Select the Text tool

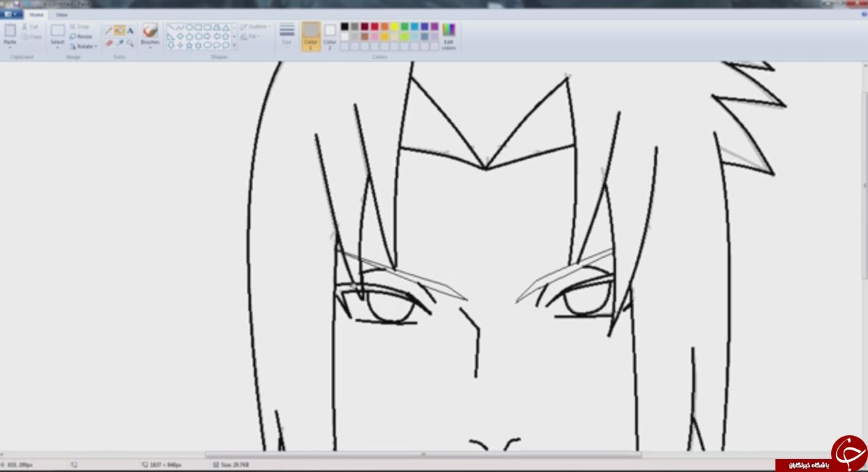(130, 31)
